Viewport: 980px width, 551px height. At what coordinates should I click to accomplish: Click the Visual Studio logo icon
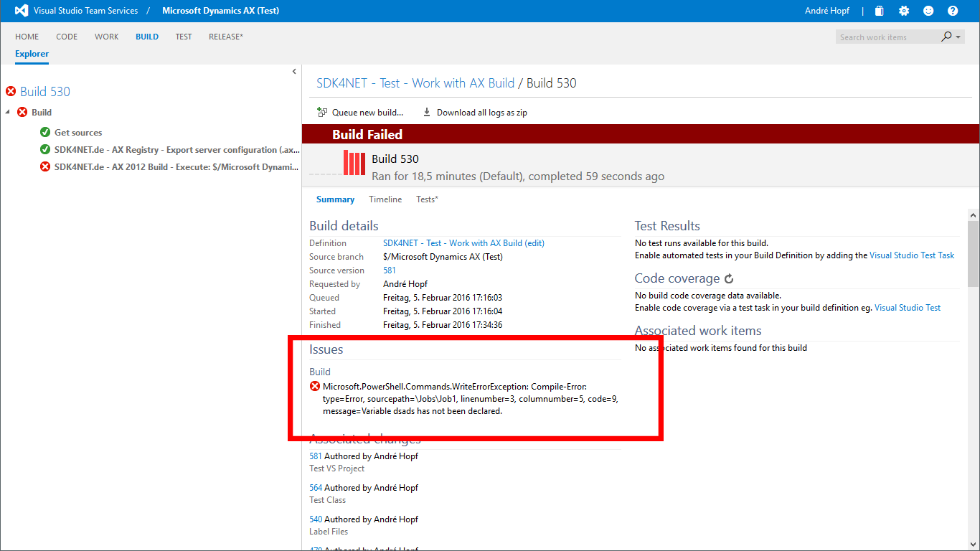pyautogui.click(x=22, y=11)
